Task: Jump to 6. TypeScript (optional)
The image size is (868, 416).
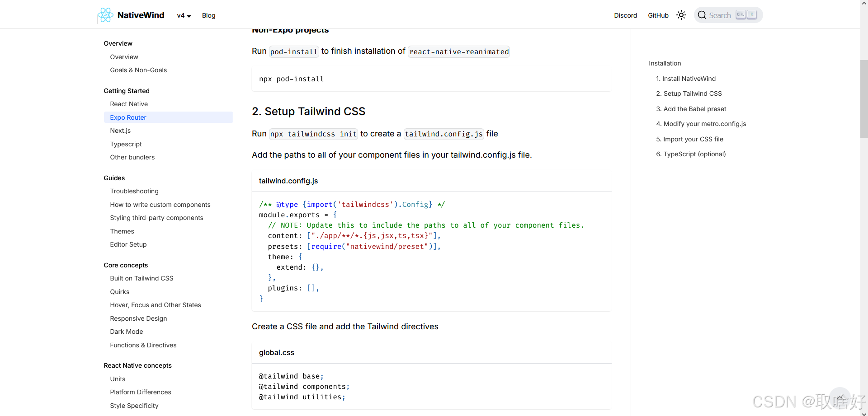Action: coord(691,154)
